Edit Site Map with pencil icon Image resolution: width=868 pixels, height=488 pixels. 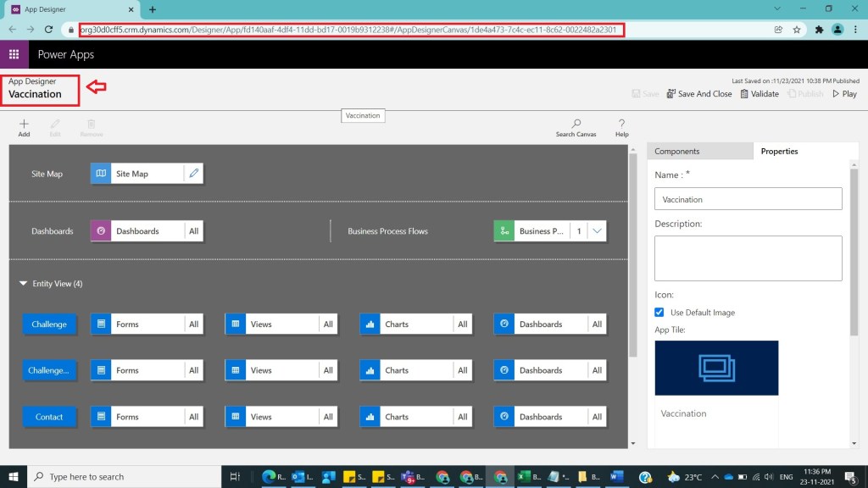[194, 174]
